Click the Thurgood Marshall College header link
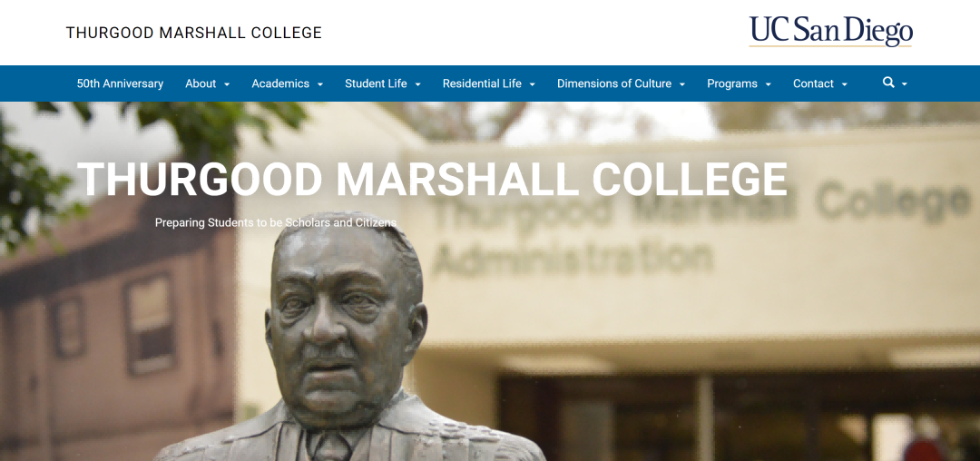The width and height of the screenshot is (980, 461). (x=194, y=33)
